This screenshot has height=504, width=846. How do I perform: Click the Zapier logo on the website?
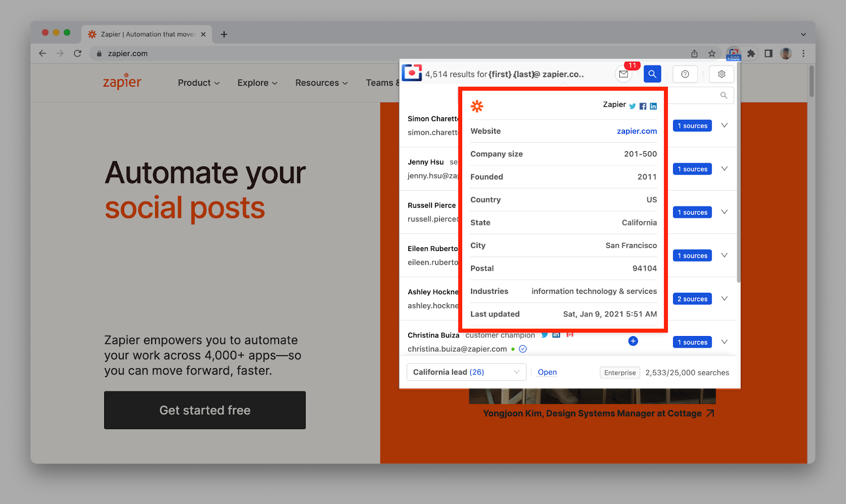pos(122,81)
